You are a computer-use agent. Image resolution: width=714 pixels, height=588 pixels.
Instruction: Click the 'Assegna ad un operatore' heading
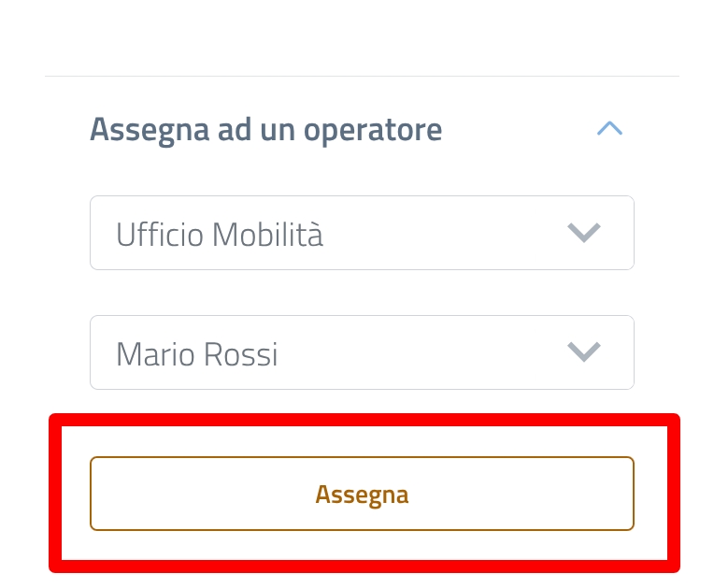[x=265, y=129]
